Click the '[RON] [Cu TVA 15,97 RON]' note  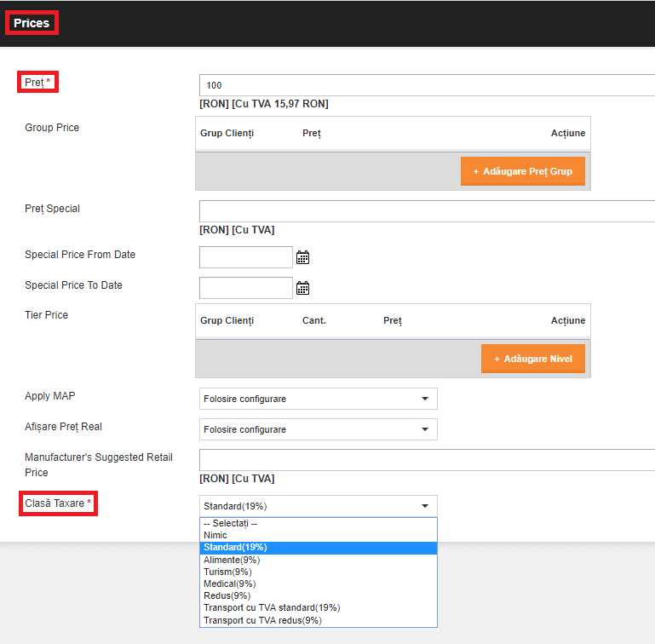[x=264, y=104]
